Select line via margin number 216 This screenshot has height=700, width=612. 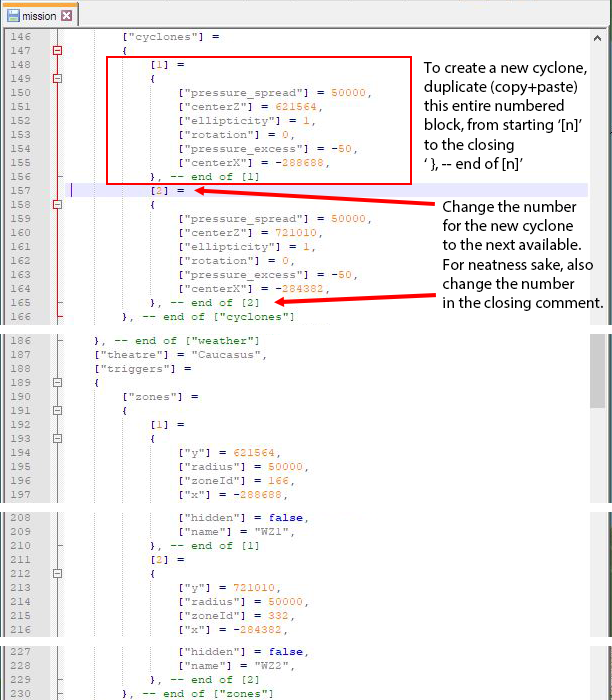click(21, 630)
